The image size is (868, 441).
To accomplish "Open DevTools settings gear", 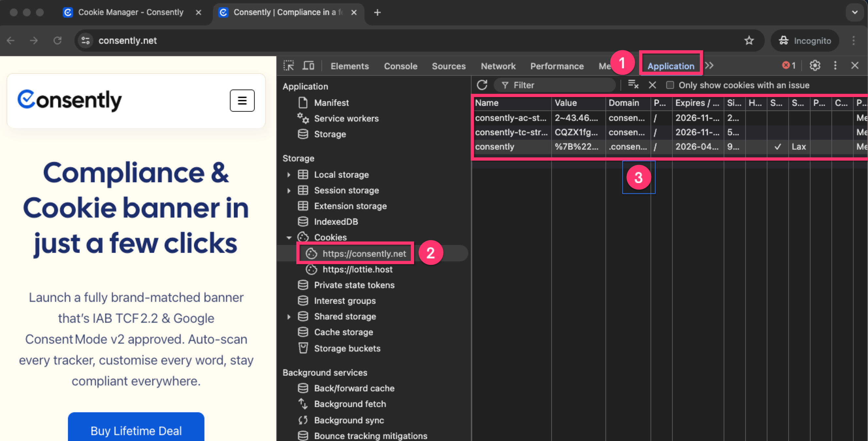I will (815, 65).
